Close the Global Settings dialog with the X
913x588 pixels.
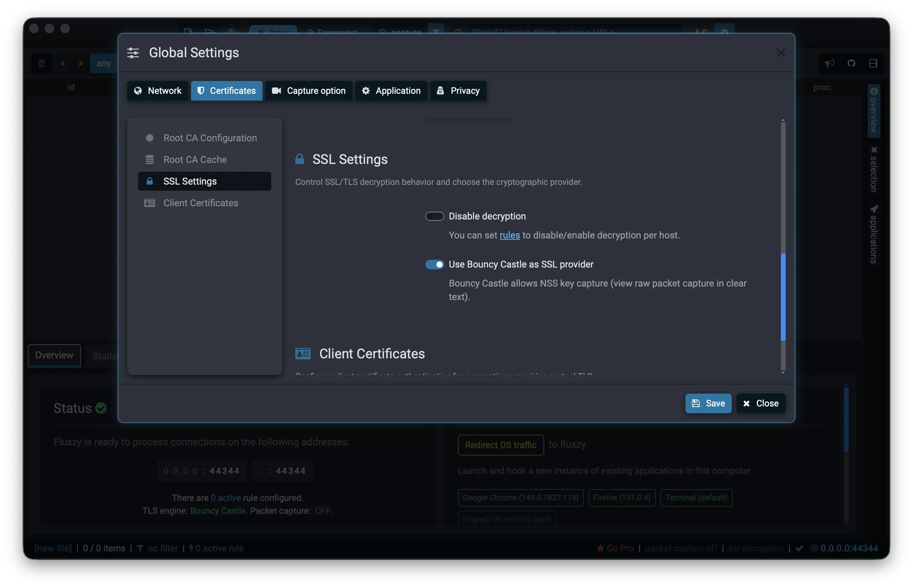tap(780, 53)
